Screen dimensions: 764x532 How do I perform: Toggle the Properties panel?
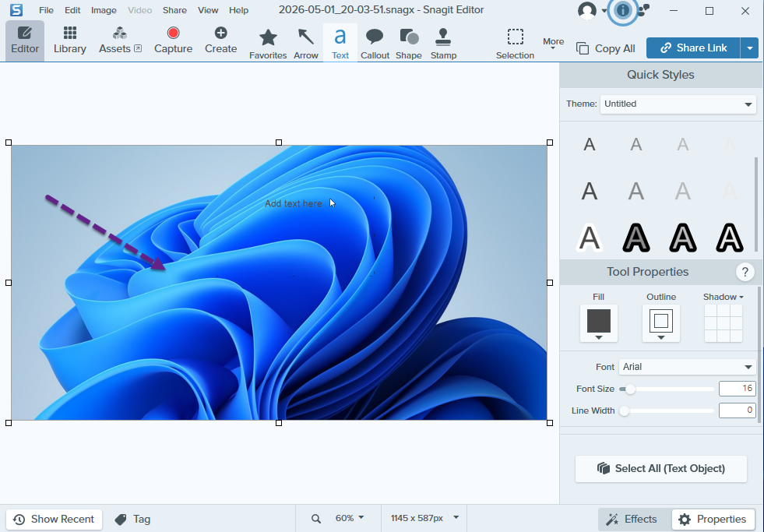coord(712,520)
